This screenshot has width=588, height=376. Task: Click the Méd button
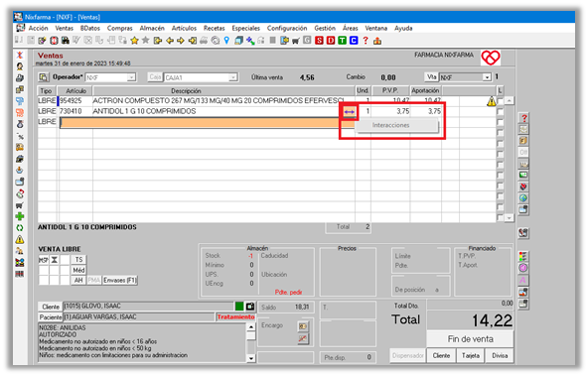[78, 270]
